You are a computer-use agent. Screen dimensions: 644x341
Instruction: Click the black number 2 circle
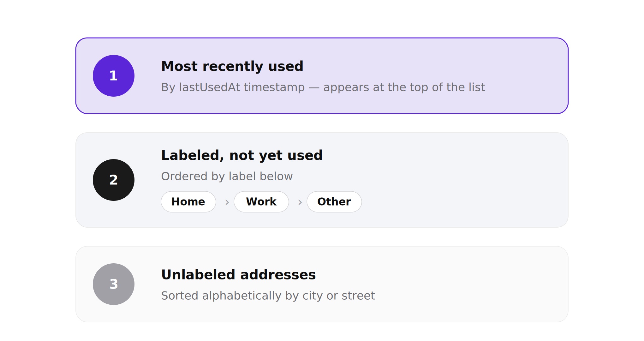pos(114,180)
